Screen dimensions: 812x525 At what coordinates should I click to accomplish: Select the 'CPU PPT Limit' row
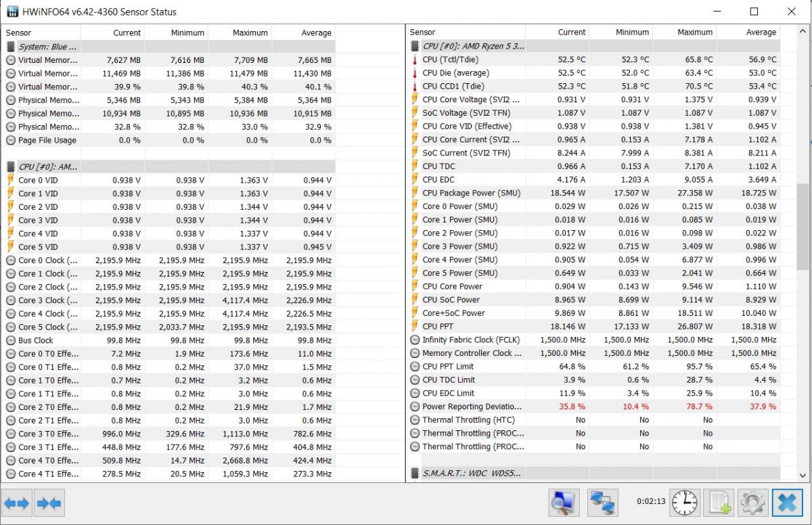click(x=593, y=367)
